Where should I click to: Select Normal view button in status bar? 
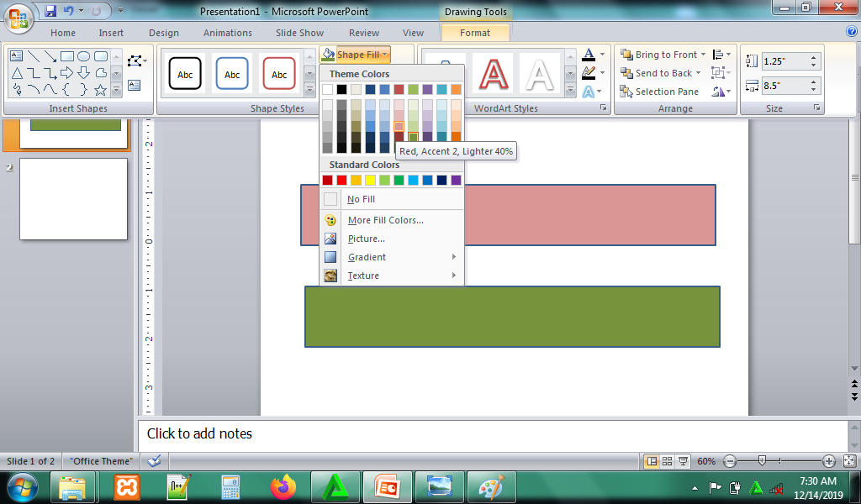[x=651, y=461]
